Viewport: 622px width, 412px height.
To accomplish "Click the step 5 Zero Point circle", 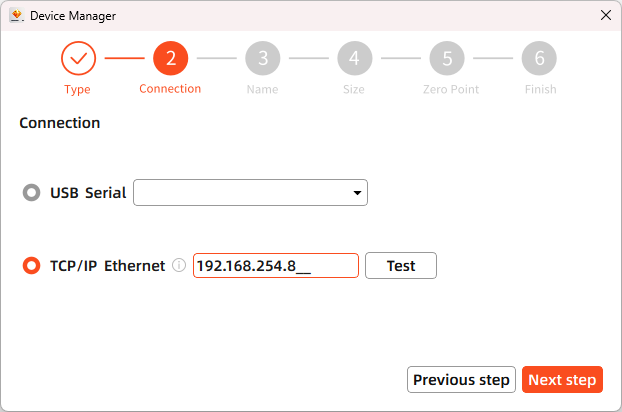I will tap(447, 59).
